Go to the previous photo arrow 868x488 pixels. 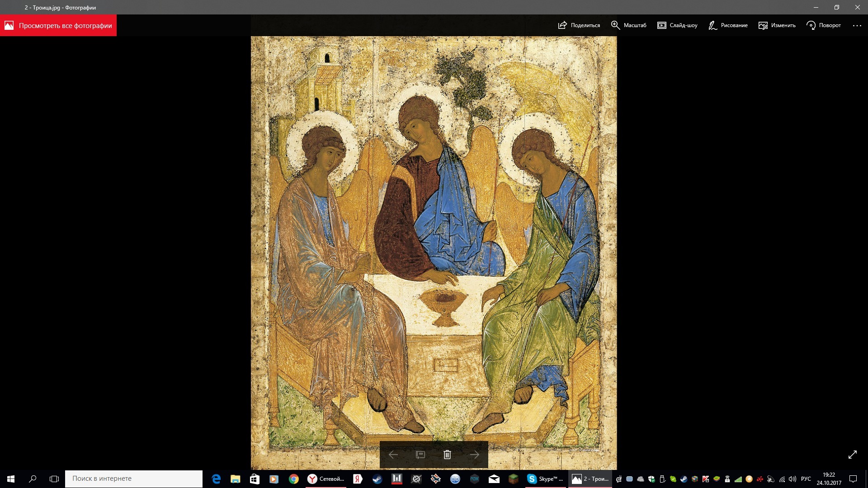click(393, 455)
